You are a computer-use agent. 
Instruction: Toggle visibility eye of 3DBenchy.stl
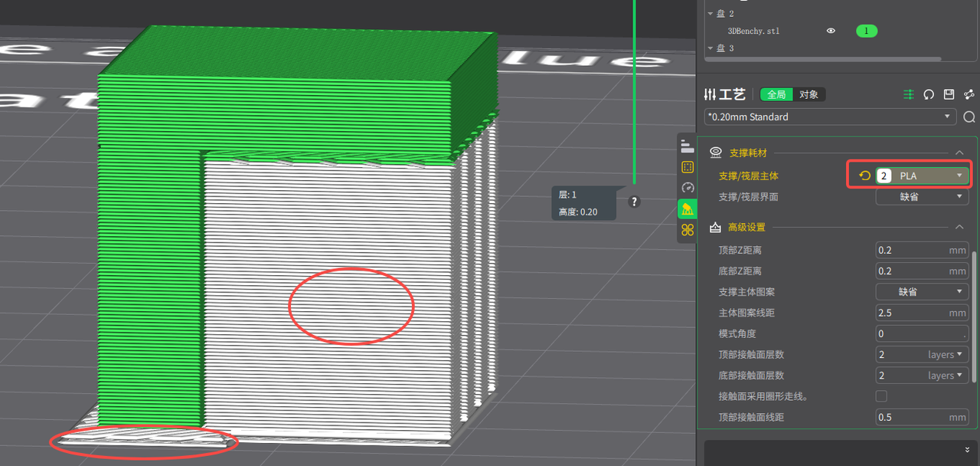pyautogui.click(x=831, y=31)
